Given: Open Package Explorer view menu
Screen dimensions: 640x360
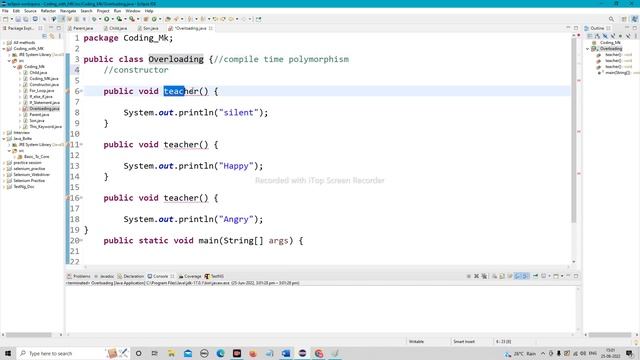Looking at the screenshot, I should coord(60,36).
